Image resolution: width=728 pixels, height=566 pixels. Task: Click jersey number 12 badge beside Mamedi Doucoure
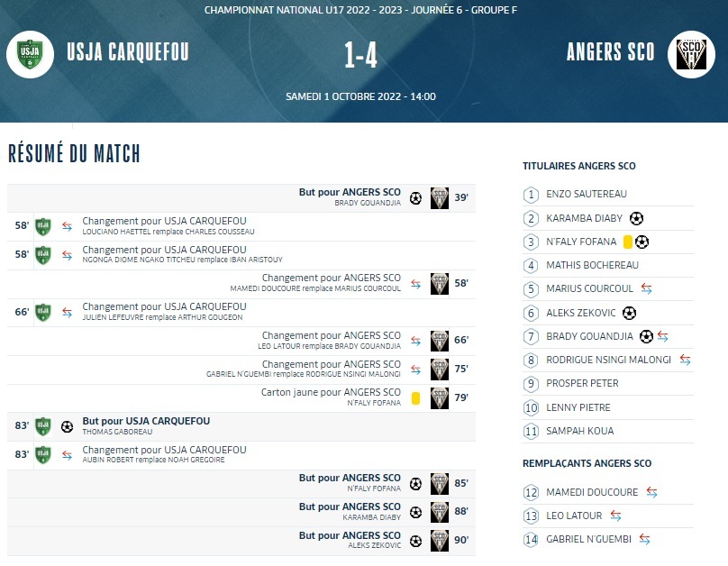[531, 493]
